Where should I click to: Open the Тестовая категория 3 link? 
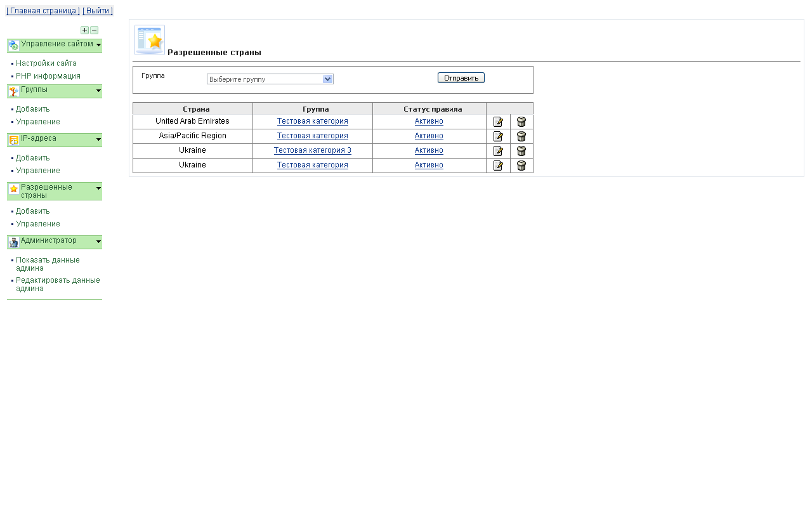tap(313, 150)
